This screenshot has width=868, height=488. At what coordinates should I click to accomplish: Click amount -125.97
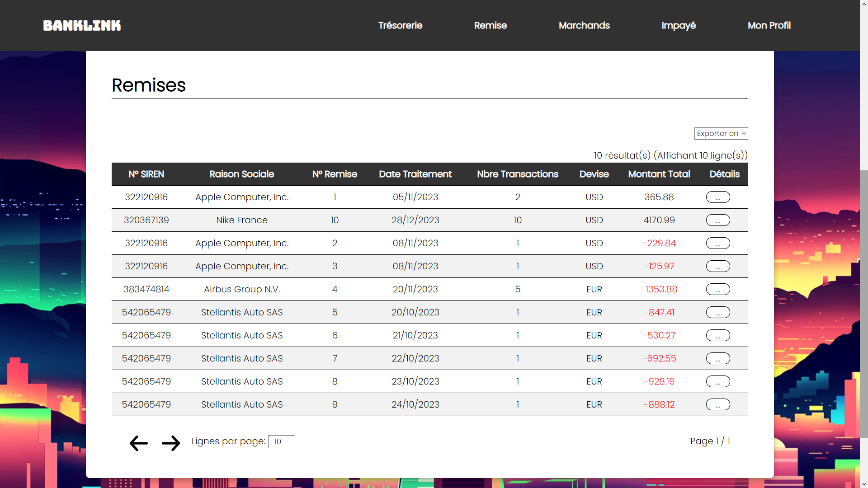(659, 266)
